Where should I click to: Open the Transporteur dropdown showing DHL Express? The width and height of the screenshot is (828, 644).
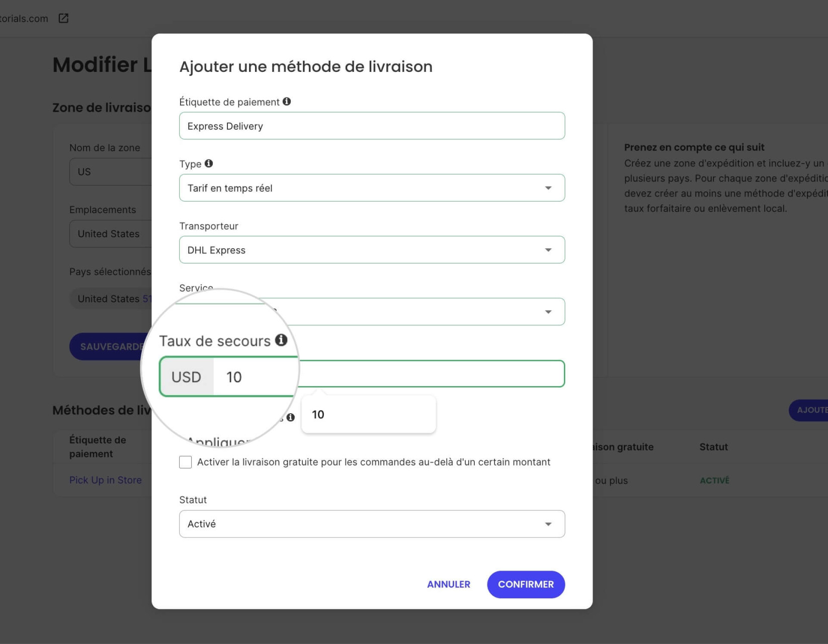pos(372,250)
